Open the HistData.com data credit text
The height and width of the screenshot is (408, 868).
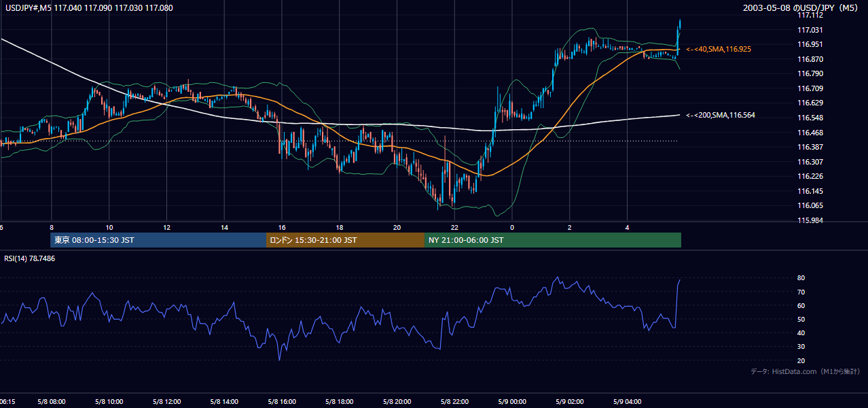pos(805,372)
